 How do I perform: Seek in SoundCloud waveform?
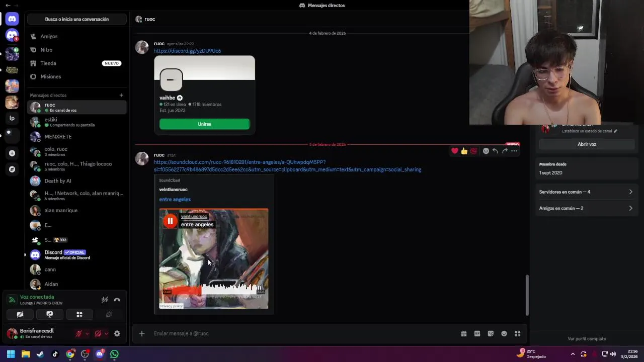pos(214,290)
